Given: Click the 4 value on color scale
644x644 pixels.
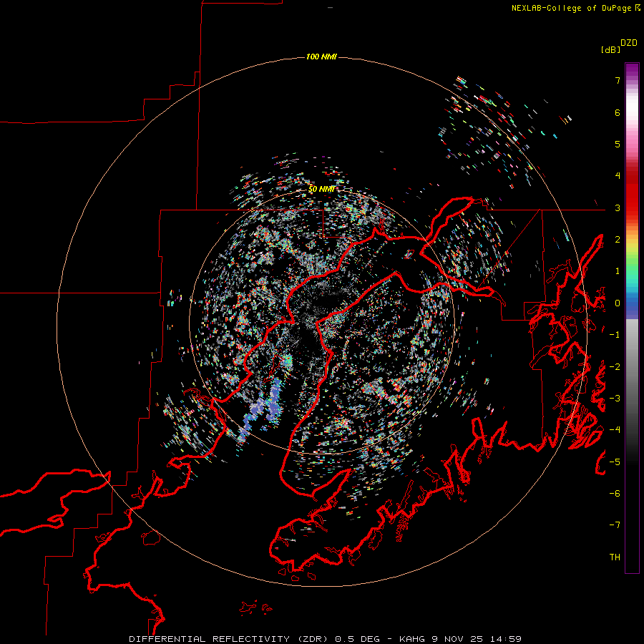Looking at the screenshot, I should [618, 176].
